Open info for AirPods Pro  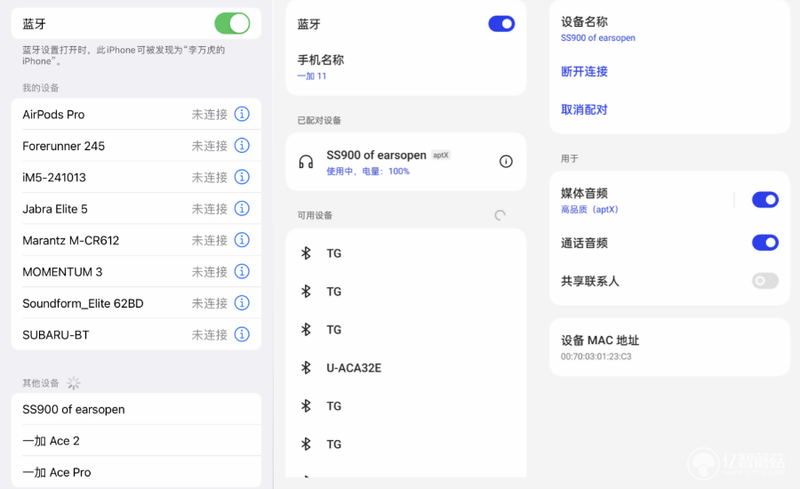[242, 114]
